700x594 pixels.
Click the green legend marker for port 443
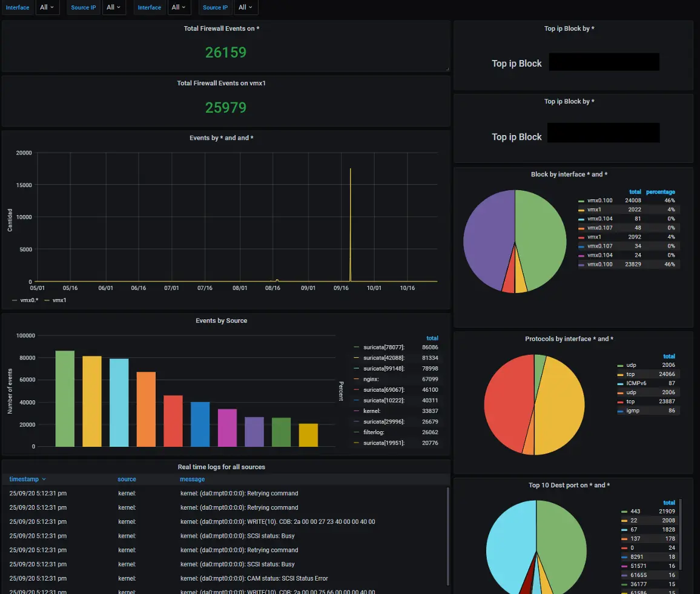pyautogui.click(x=624, y=512)
